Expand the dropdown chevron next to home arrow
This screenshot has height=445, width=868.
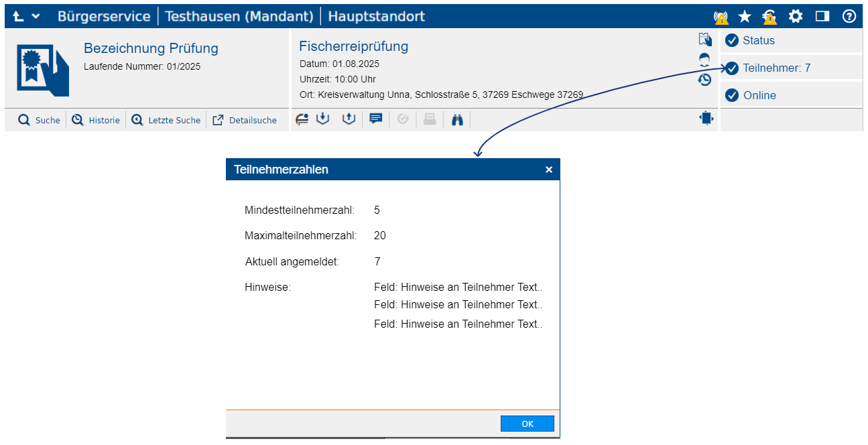tap(36, 17)
